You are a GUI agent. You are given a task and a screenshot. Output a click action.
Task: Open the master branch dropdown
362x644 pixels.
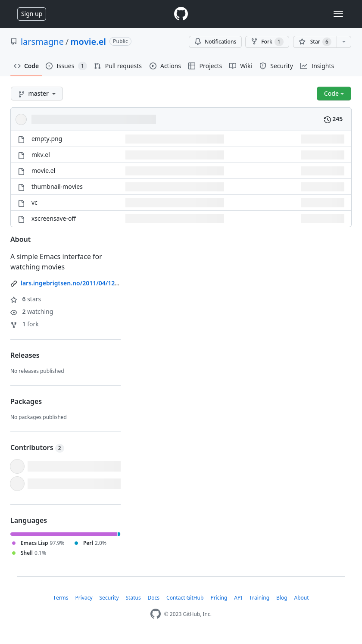point(37,94)
